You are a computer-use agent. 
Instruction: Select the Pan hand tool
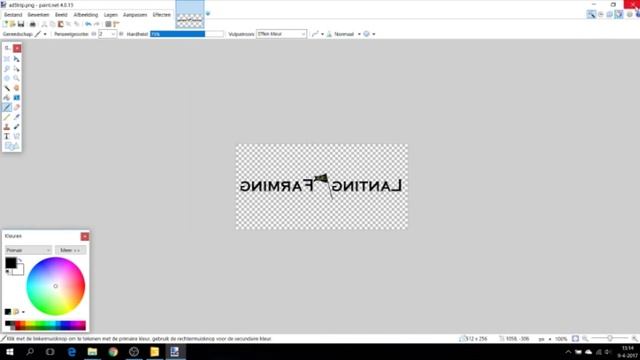(x=17, y=88)
